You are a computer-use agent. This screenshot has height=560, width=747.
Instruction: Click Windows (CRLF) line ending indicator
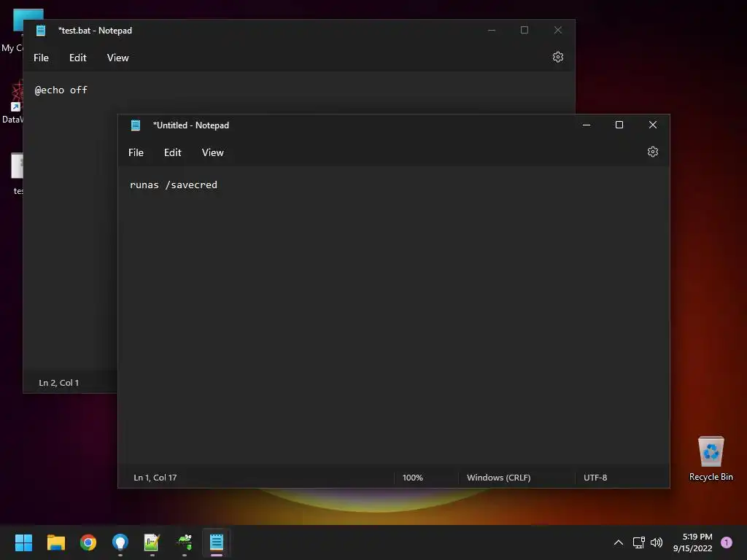pos(498,478)
